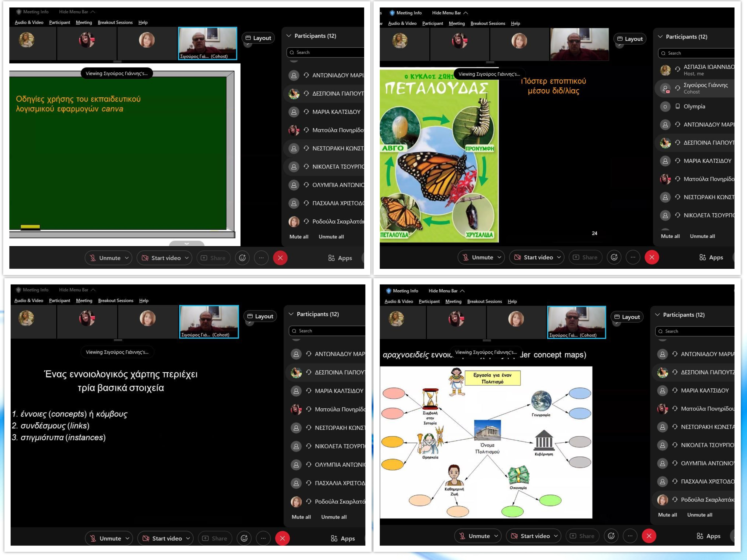Click Layout button in butterfly poster meeting
747x560 pixels.
click(x=630, y=39)
